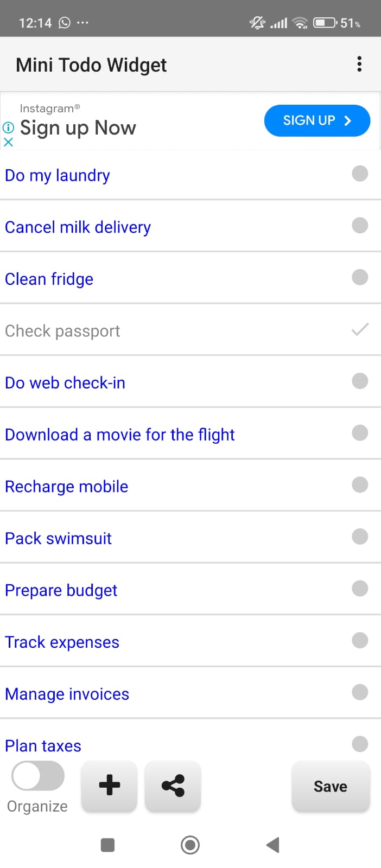Close the Instagram ad with the X icon

click(8, 142)
